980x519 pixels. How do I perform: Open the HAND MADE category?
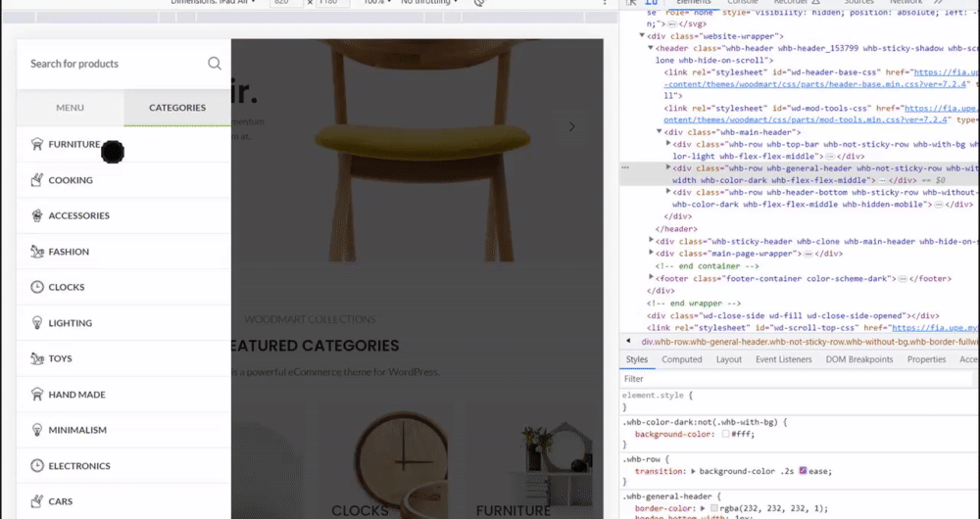coord(123,394)
